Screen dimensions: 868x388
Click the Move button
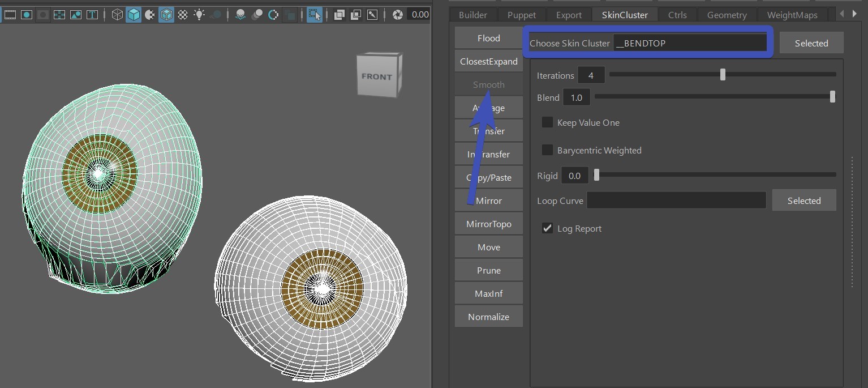pyautogui.click(x=489, y=247)
